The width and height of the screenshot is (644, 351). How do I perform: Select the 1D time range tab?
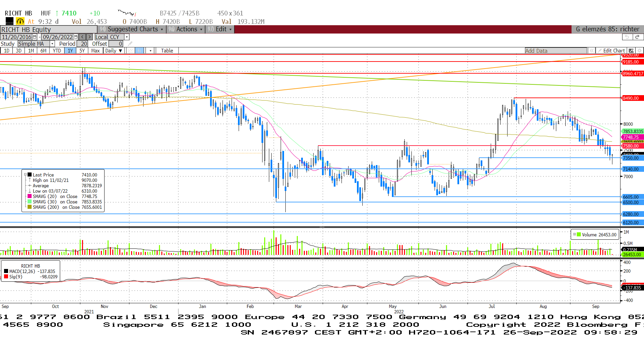pyautogui.click(x=6, y=51)
